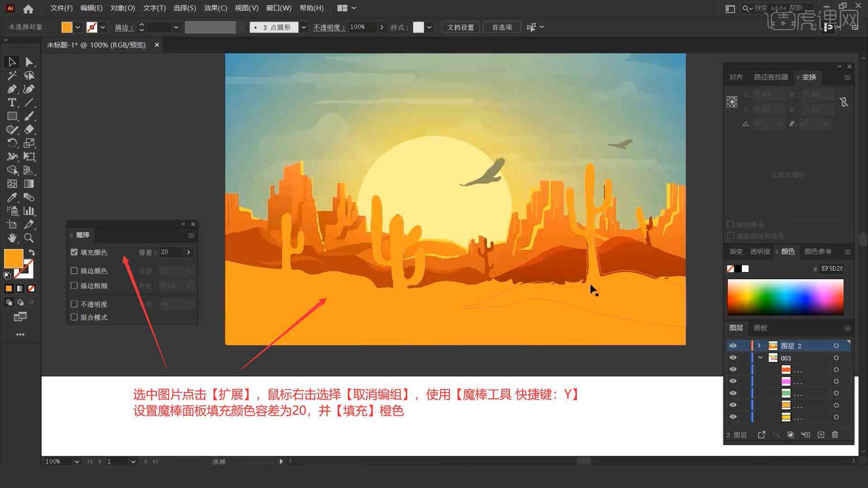Enable 填充颜色 checkbox in Magic Wand

74,251
